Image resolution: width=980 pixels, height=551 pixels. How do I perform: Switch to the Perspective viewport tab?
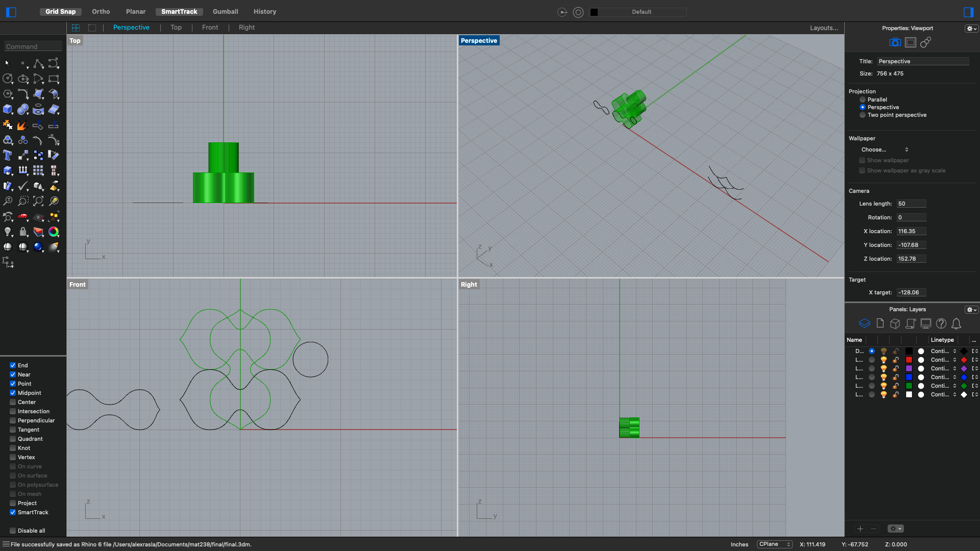(x=131, y=28)
